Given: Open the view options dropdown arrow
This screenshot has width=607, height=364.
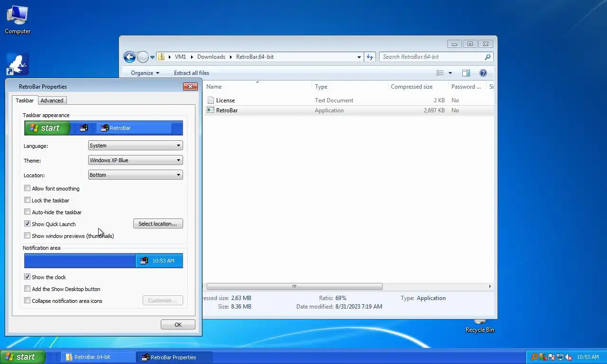Looking at the screenshot, I should [x=450, y=73].
